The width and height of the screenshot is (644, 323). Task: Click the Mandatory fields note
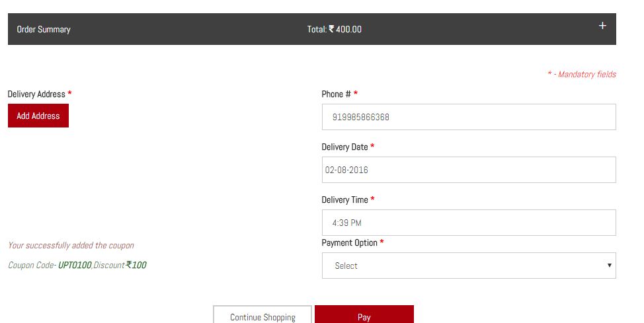[582, 75]
